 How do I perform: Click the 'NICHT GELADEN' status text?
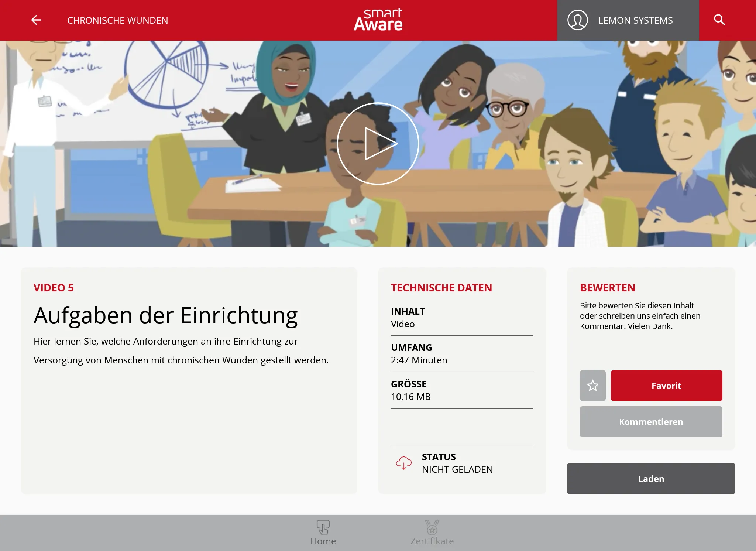click(x=457, y=469)
